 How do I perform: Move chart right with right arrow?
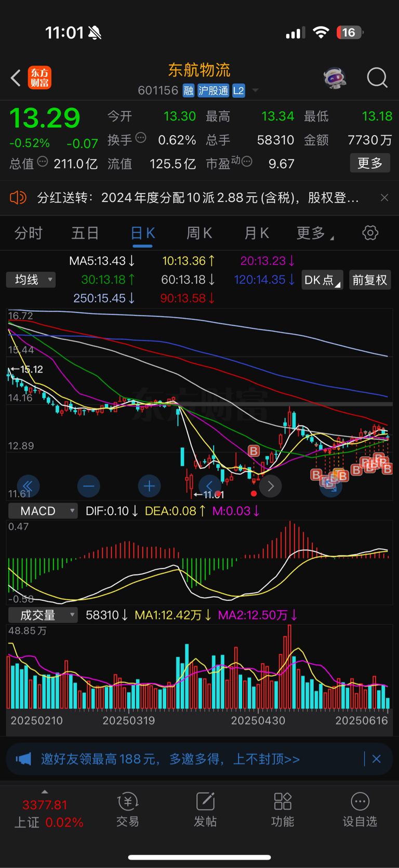point(271,486)
